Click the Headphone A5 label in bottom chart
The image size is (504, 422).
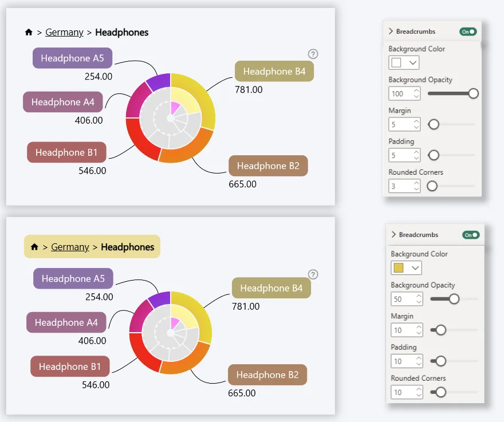(x=73, y=279)
